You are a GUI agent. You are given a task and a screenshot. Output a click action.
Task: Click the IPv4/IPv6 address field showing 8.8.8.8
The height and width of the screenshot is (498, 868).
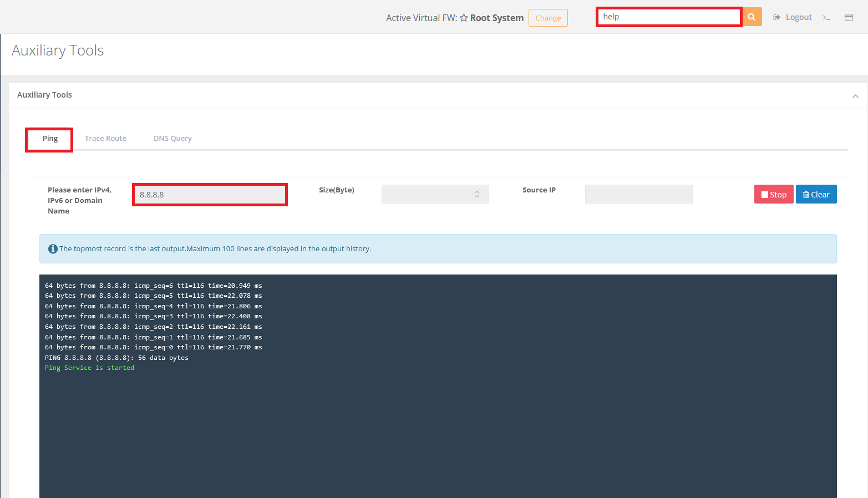[x=210, y=195]
